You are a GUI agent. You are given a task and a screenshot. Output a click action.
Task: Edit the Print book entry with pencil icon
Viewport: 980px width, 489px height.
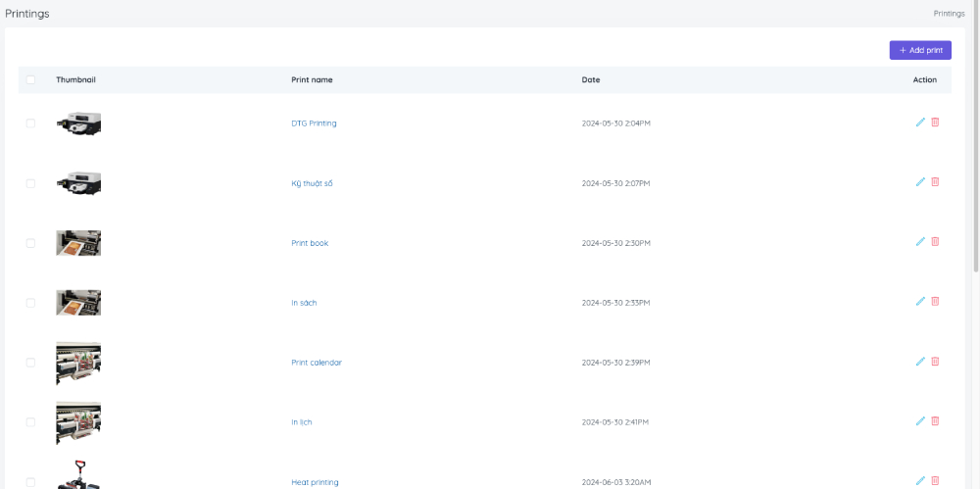click(920, 241)
